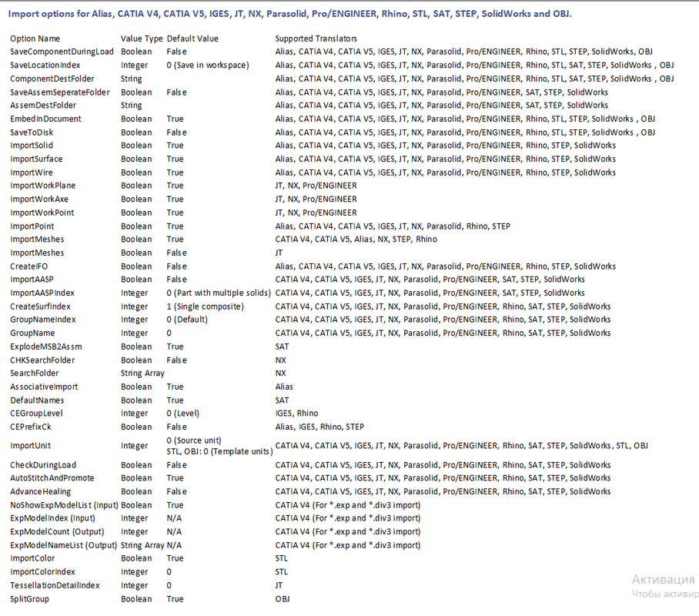Click the SaveToDisk option name
Viewport: 699px width, 616px height.
[x=32, y=132]
